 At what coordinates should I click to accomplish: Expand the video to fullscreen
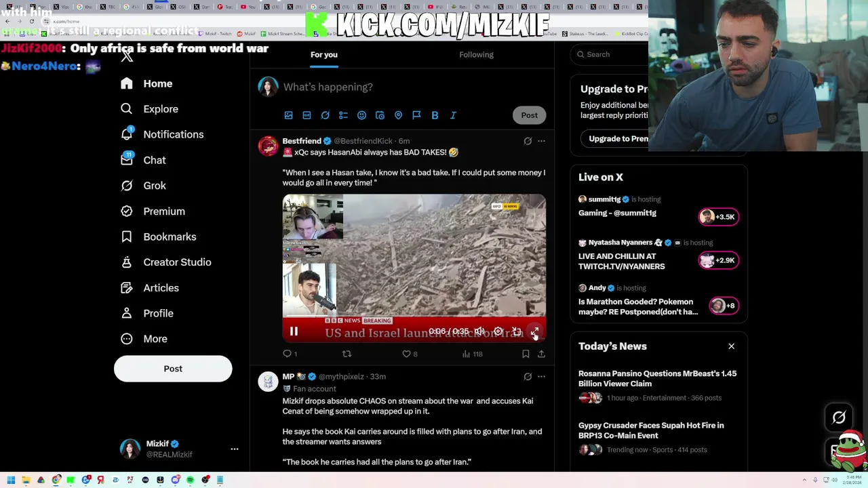pos(535,331)
